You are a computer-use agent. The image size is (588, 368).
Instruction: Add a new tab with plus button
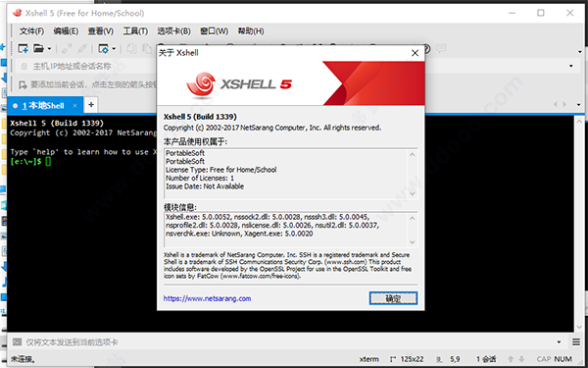click(91, 105)
